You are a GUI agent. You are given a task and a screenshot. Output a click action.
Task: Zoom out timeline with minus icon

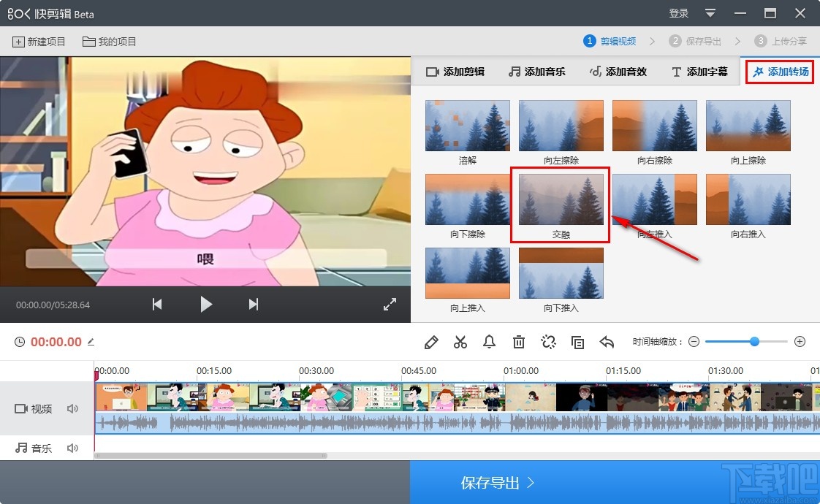click(694, 342)
